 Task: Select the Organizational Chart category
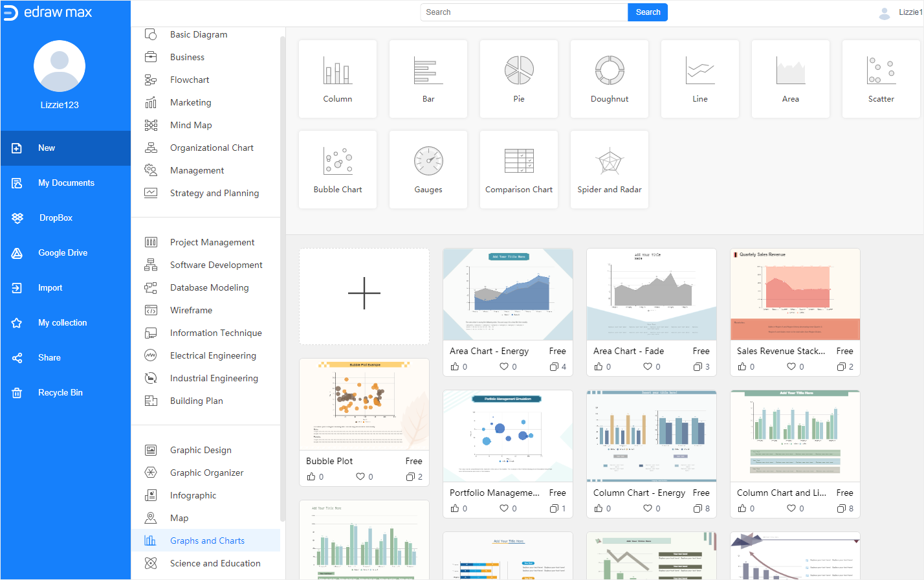tap(206, 148)
